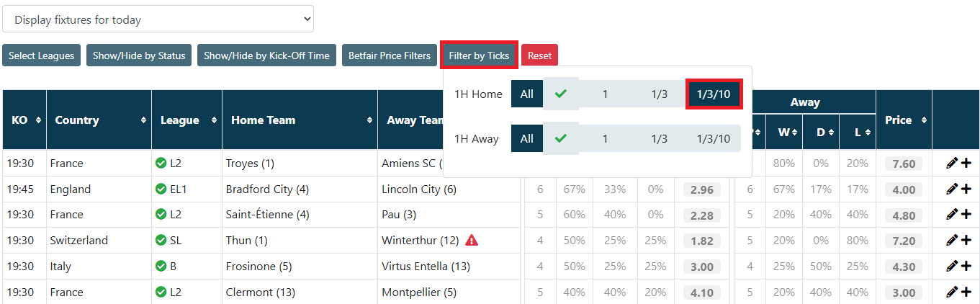Click the plus icon for Bradford City row
980x304 pixels.
(x=966, y=189)
